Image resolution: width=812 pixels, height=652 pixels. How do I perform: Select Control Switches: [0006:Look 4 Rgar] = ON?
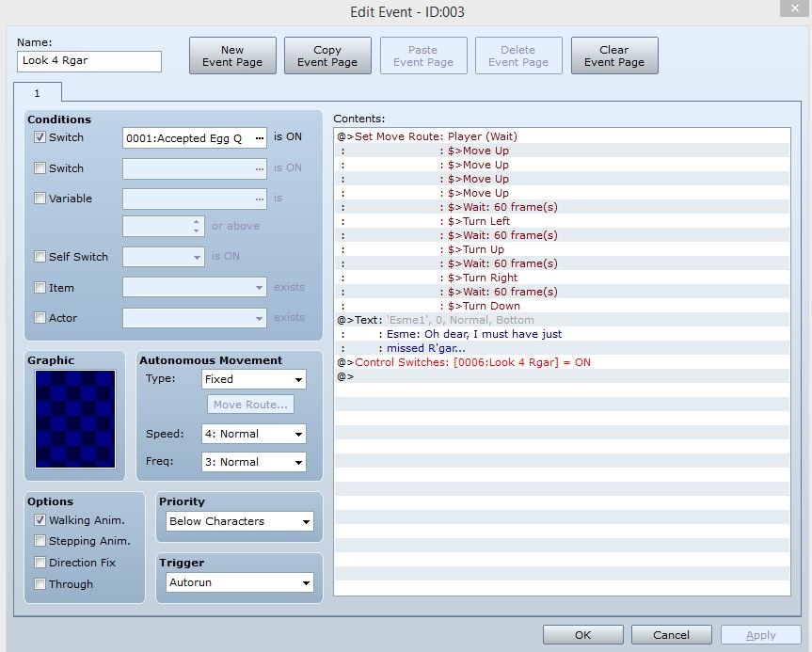pyautogui.click(x=563, y=362)
